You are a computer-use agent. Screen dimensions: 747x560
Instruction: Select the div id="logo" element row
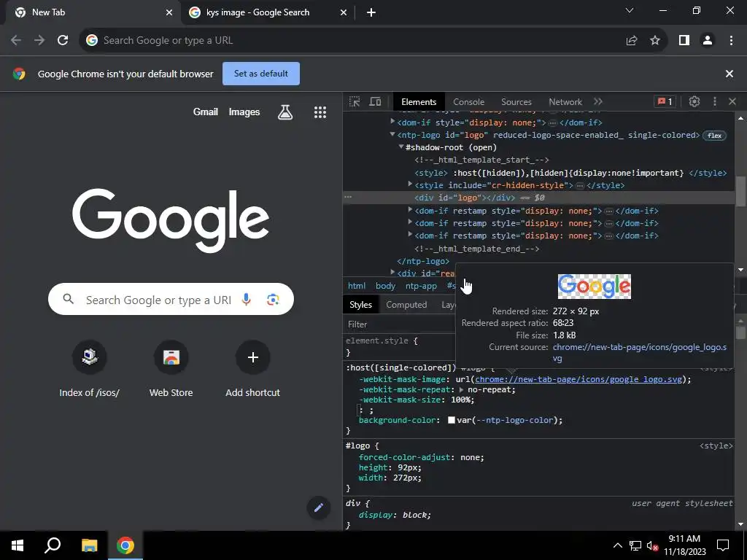[x=538, y=198]
